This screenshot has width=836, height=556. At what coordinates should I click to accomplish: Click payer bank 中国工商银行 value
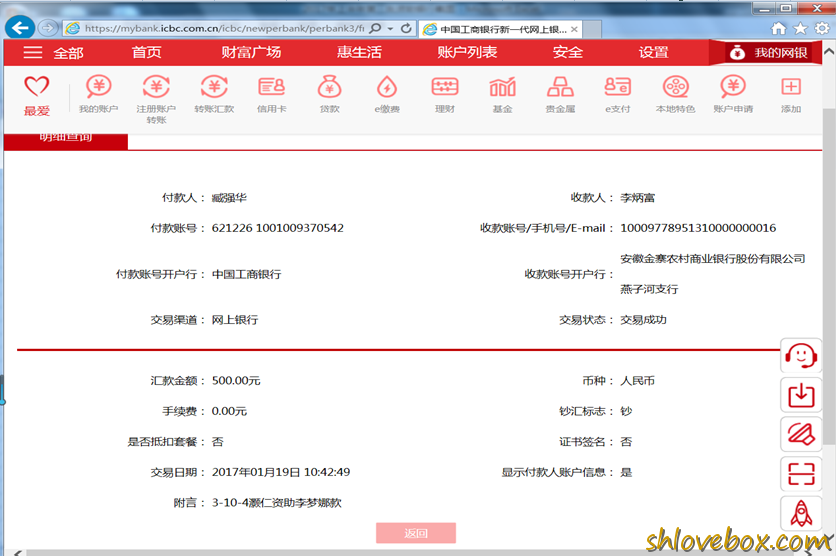[x=246, y=274]
